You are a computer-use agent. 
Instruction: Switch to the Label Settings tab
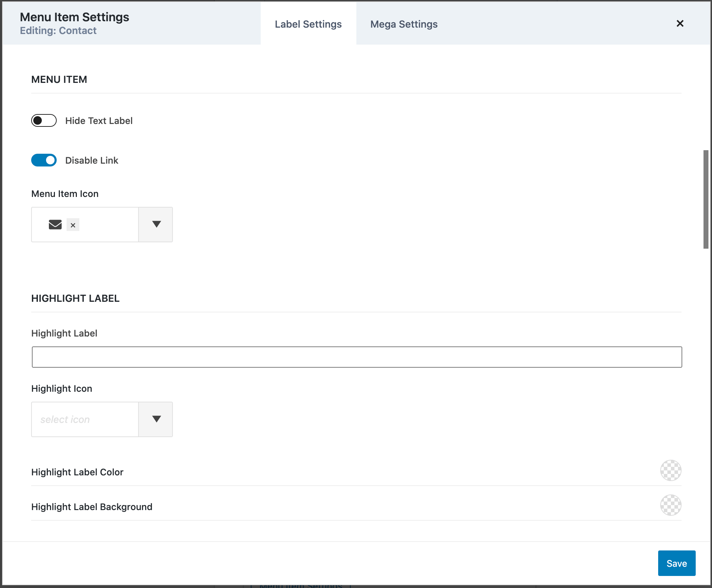coord(308,24)
